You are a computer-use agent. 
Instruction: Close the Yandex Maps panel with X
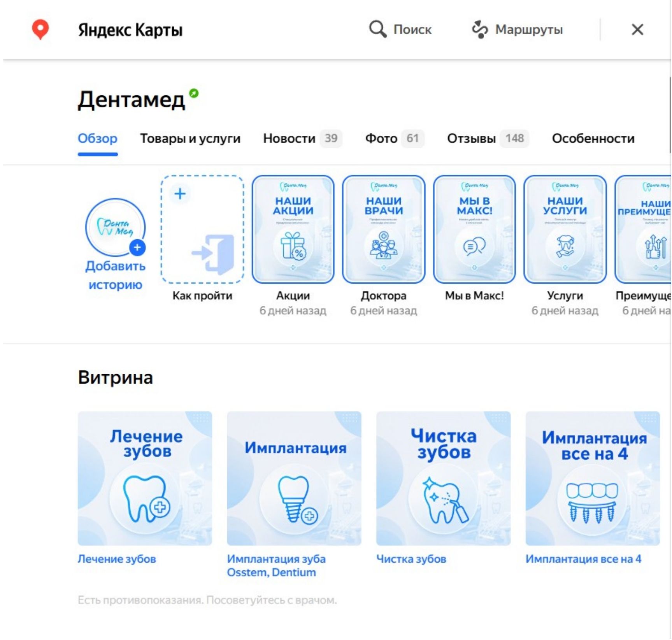point(637,30)
